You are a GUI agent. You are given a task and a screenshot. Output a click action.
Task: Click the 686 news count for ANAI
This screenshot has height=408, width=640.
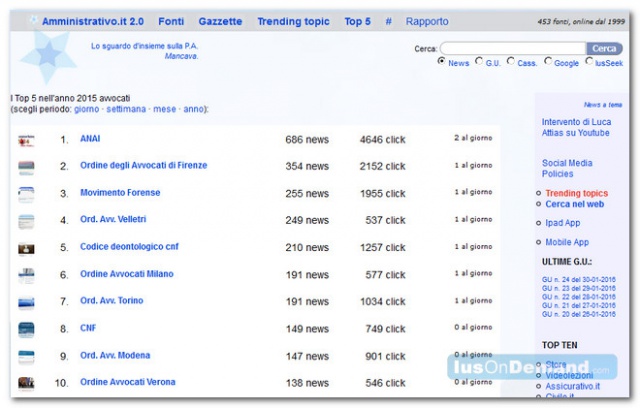pyautogui.click(x=307, y=140)
